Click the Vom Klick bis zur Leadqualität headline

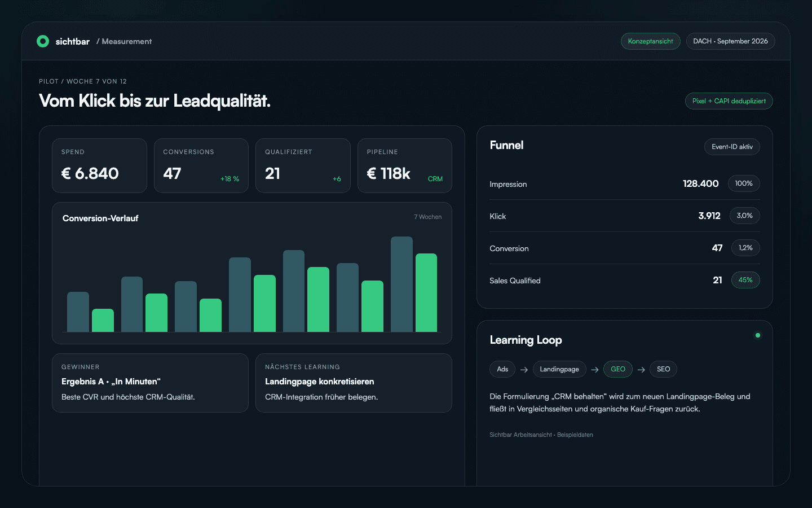[x=155, y=100]
